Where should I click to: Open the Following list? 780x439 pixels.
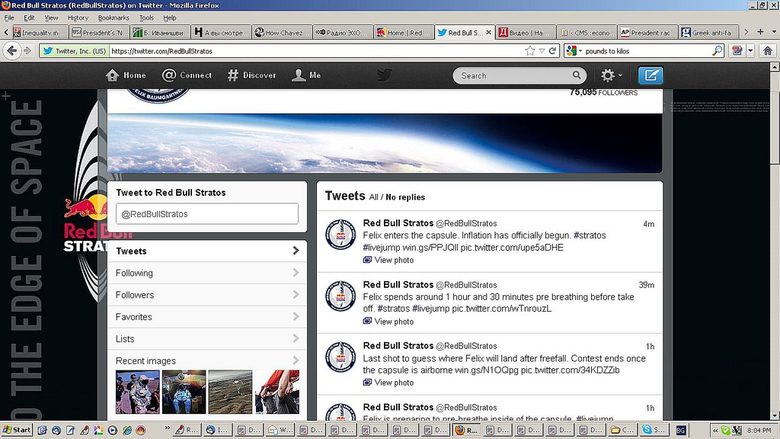[207, 273]
